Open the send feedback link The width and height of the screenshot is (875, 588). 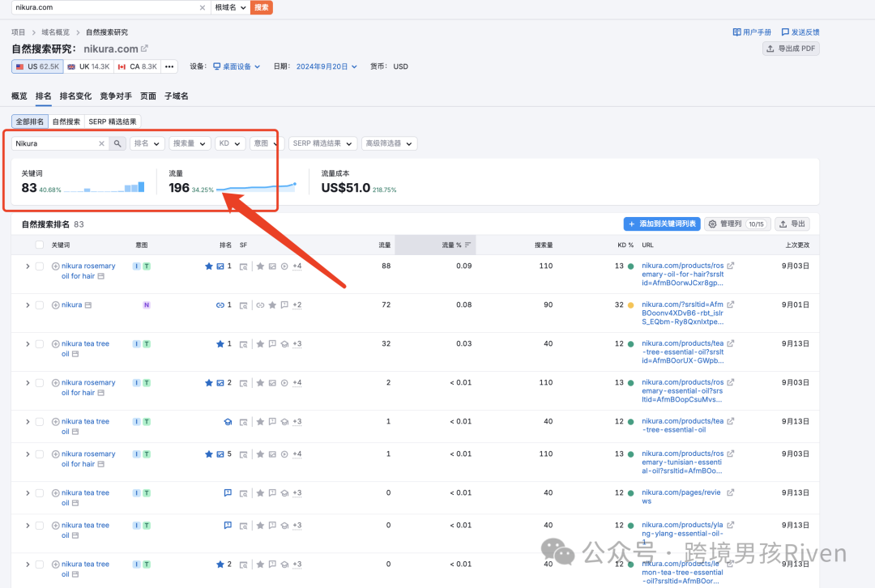click(x=800, y=32)
